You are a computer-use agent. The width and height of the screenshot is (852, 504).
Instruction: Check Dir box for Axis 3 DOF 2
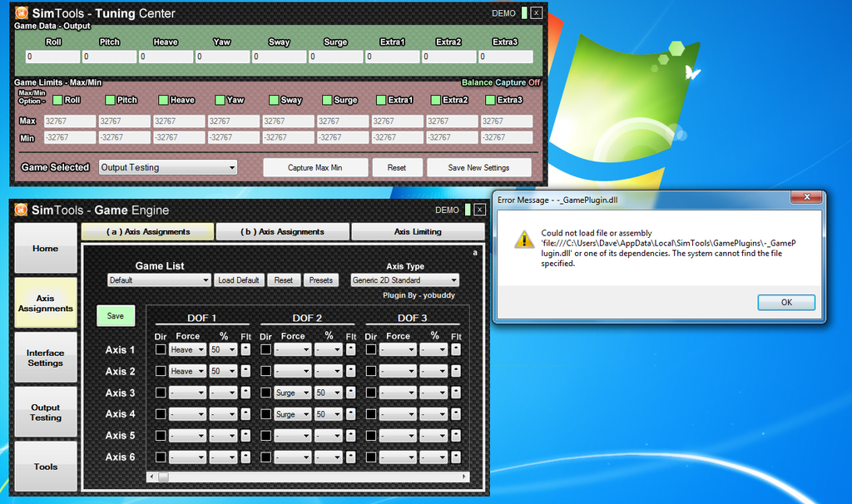point(265,392)
